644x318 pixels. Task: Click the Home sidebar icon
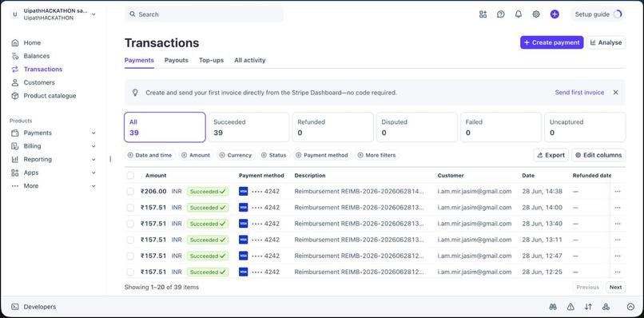tap(15, 42)
